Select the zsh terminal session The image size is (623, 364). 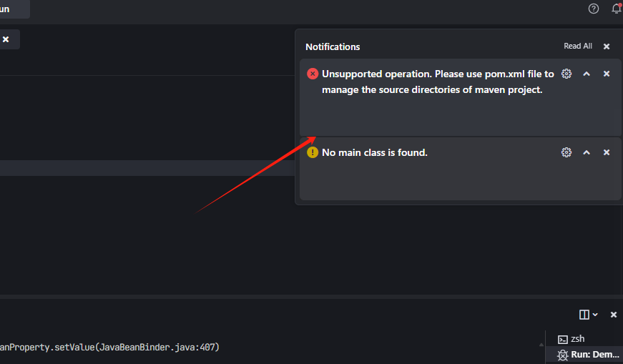(x=577, y=339)
